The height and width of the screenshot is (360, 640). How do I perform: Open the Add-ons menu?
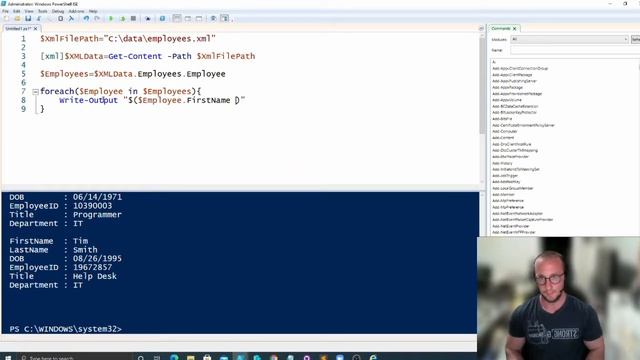pos(76,11)
